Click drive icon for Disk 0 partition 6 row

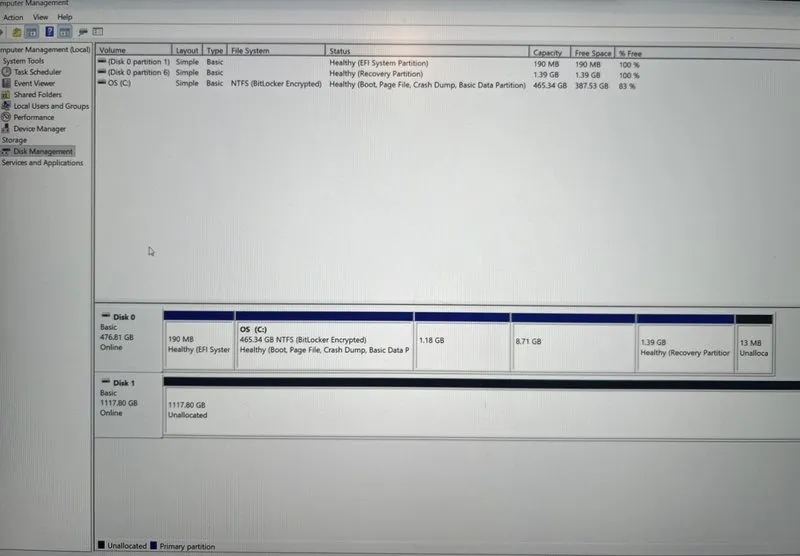point(102,72)
